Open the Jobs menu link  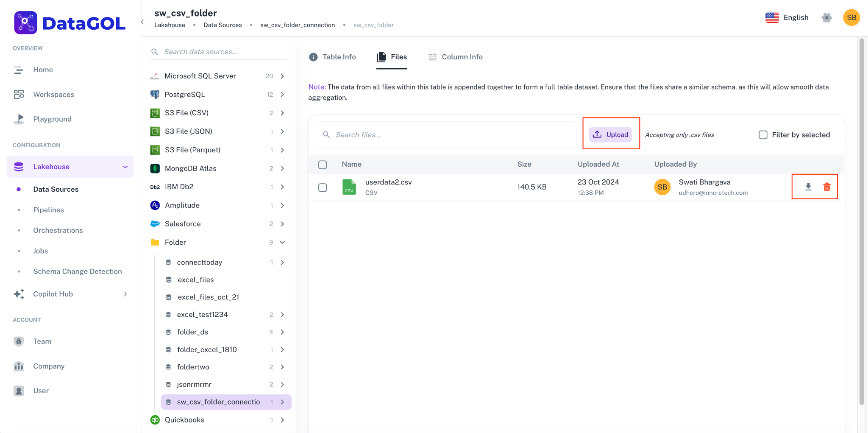coord(40,251)
